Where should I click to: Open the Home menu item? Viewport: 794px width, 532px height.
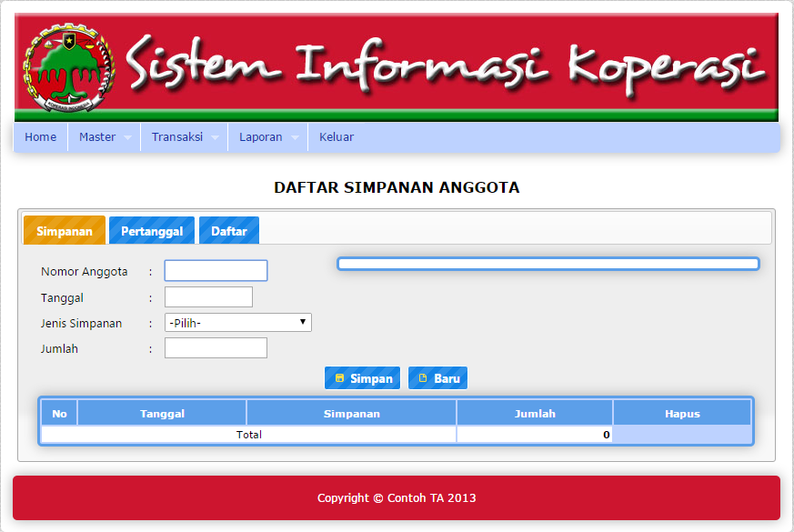[40, 137]
